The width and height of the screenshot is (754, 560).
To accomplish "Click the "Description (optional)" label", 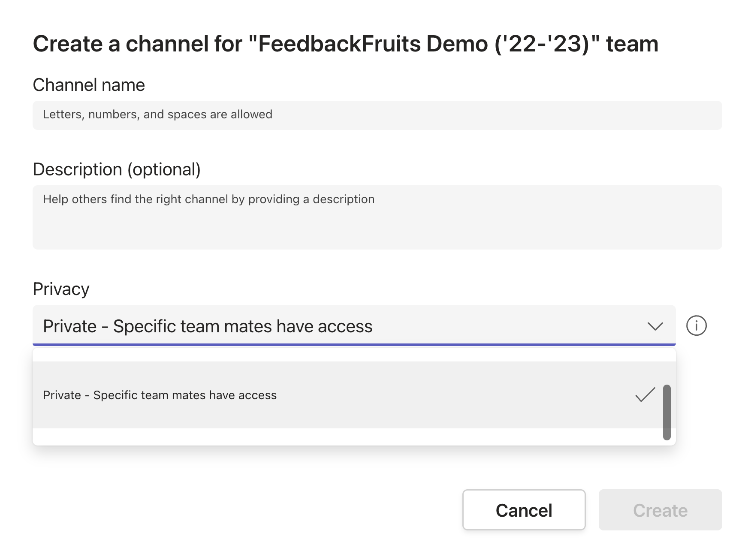I will tap(117, 169).
